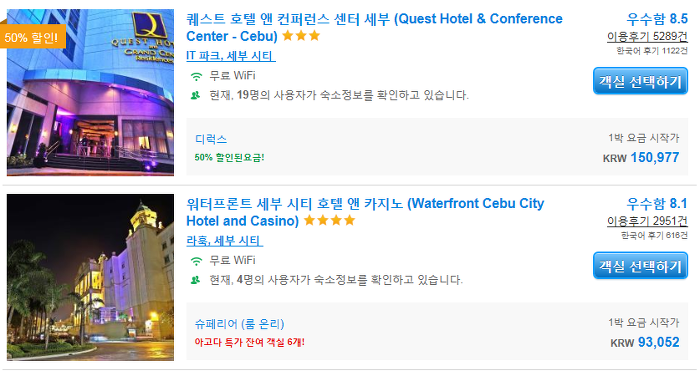Select rooms for Waterfront with 객실 선택하기

[640, 266]
